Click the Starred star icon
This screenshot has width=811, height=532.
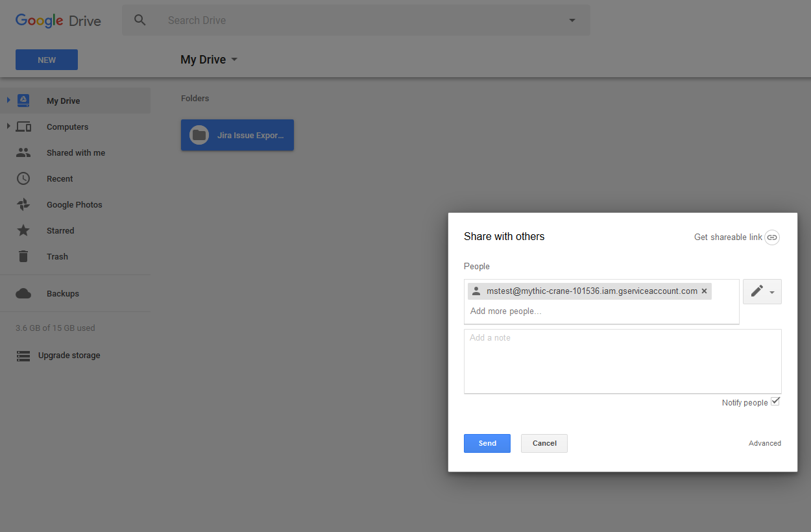click(23, 231)
